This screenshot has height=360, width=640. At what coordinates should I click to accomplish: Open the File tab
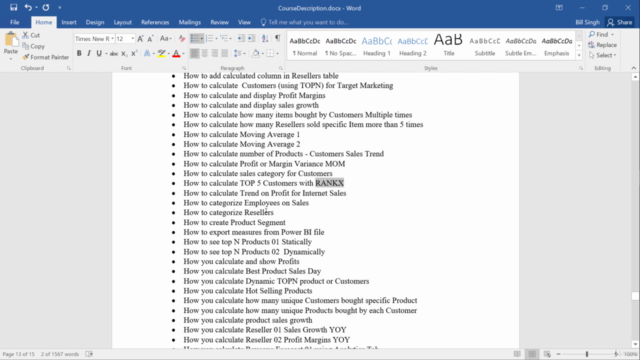coord(15,22)
